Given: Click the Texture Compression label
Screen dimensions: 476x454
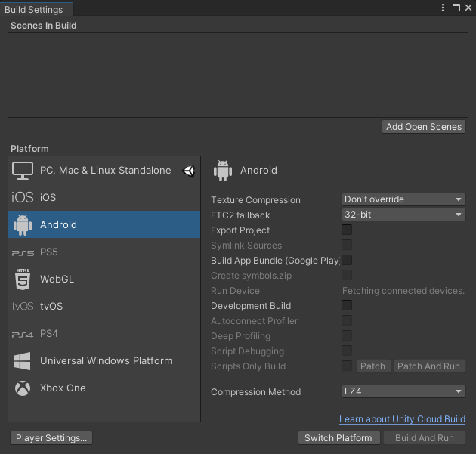Looking at the screenshot, I should (255, 200).
